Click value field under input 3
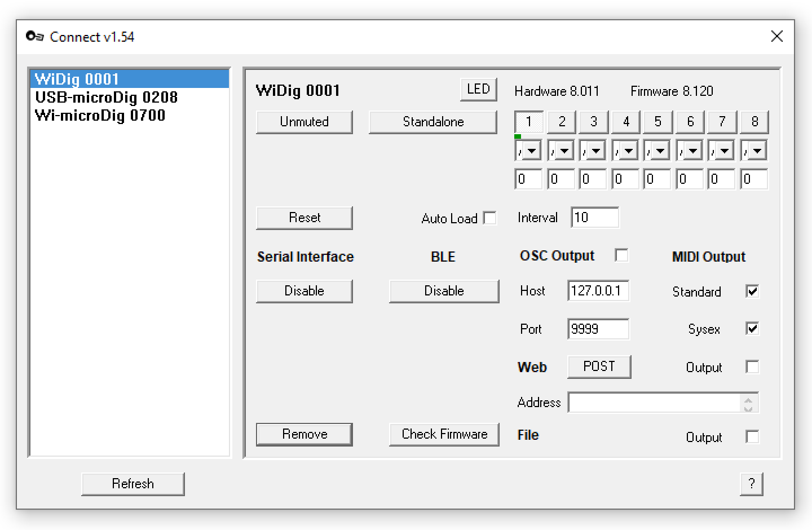Viewport: 812px width, 530px height. pyautogui.click(x=593, y=179)
